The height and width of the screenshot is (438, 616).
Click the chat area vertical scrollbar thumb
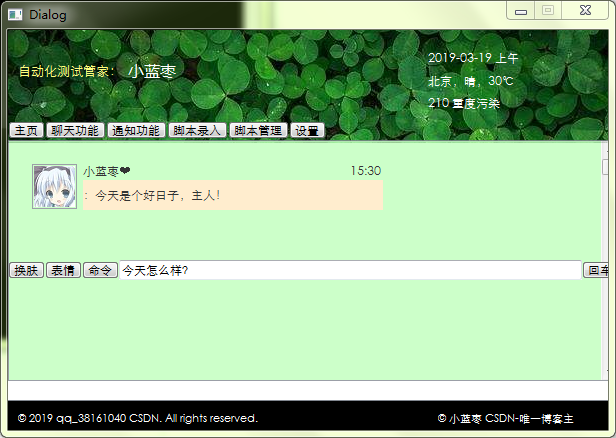coord(605,167)
